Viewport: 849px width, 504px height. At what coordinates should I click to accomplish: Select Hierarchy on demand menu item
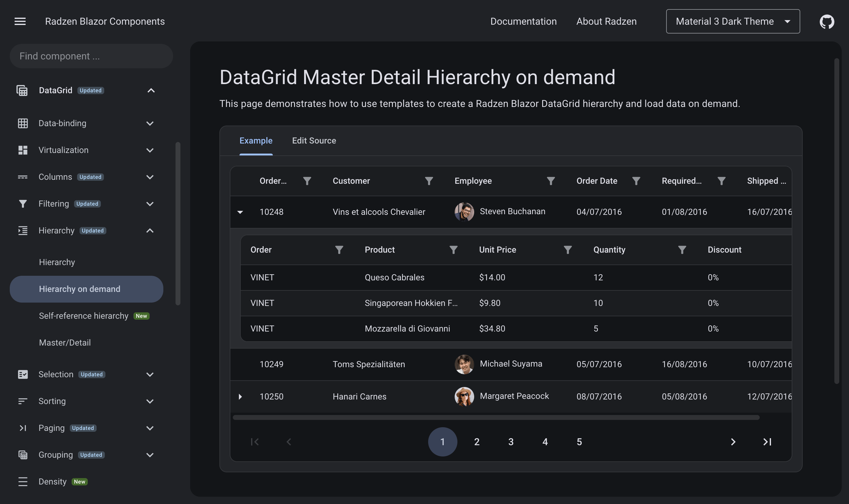86,289
